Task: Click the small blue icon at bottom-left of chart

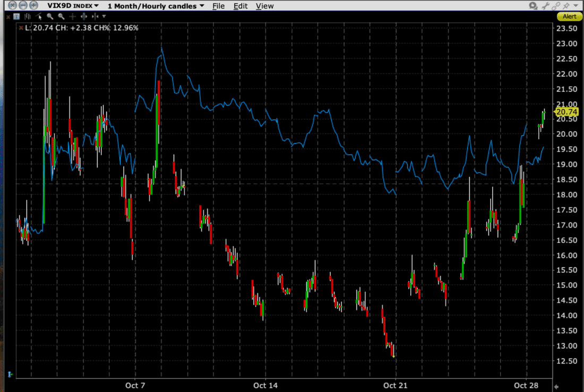Action: coord(10,374)
